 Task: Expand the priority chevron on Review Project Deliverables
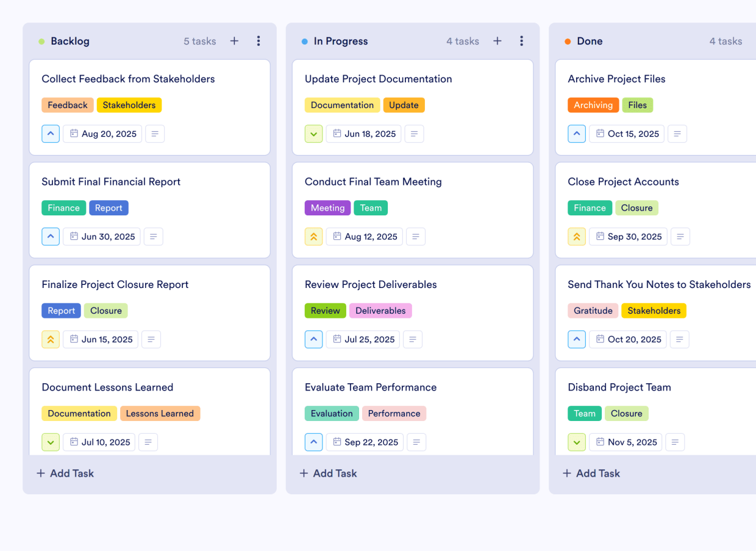[x=313, y=339]
